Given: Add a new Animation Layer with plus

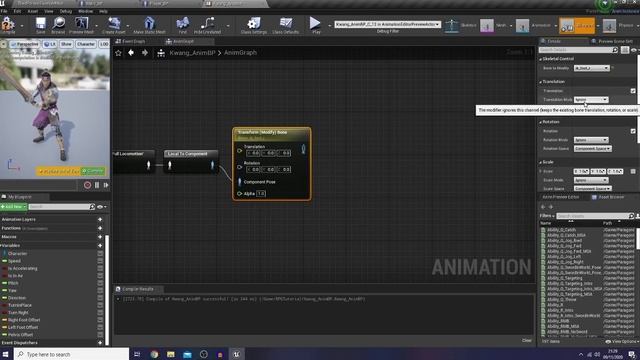Looking at the screenshot, I should pos(100,220).
